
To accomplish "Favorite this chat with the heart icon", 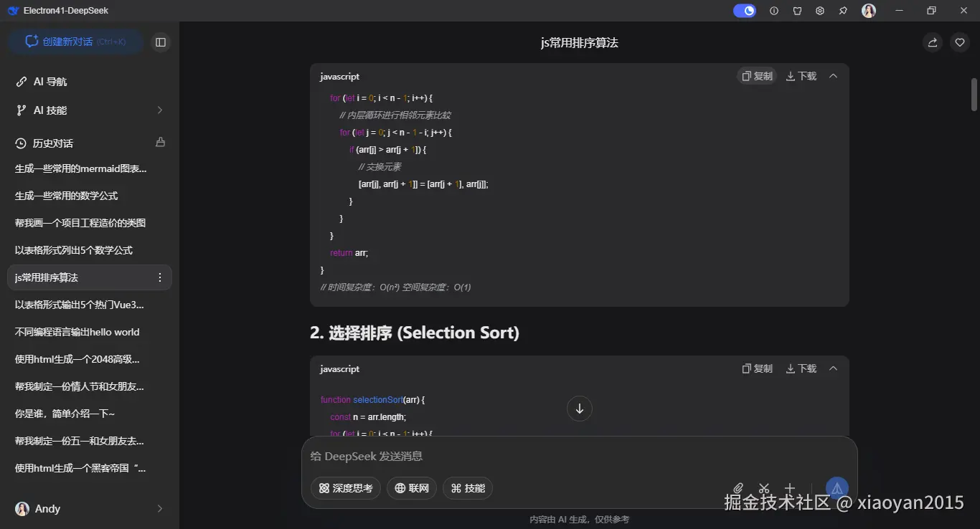I will (x=959, y=42).
